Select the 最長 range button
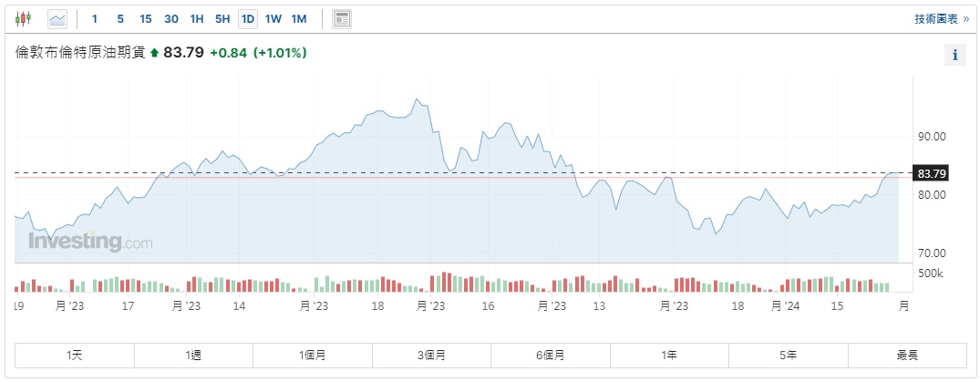The width and height of the screenshot is (980, 382). point(907,355)
